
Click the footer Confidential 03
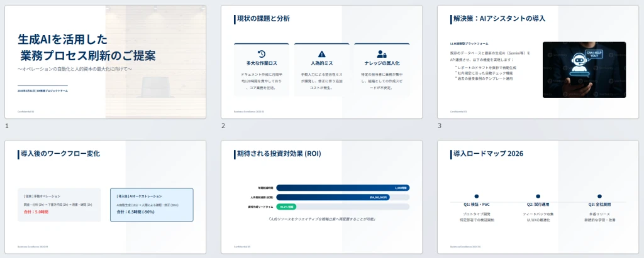(x=458, y=111)
